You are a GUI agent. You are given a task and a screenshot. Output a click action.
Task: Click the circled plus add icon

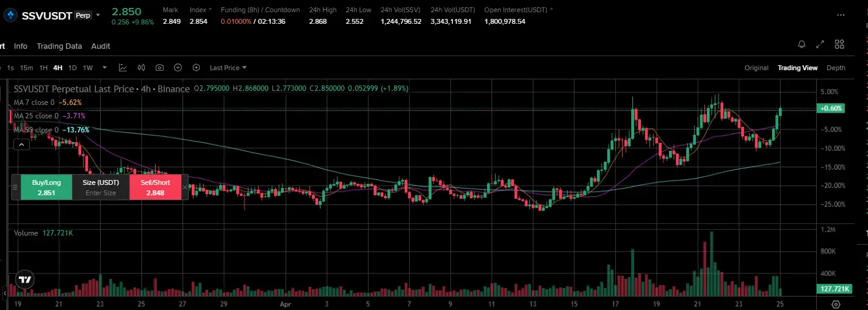(x=178, y=68)
